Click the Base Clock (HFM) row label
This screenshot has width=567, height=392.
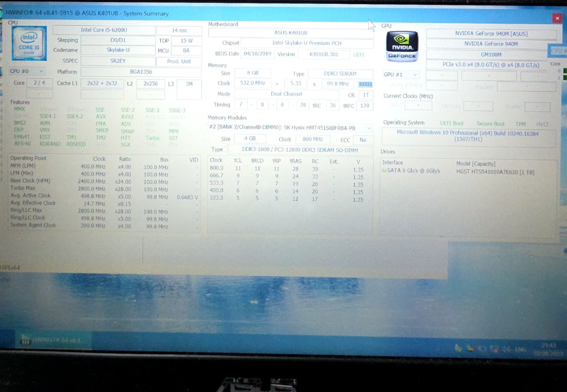[30, 181]
